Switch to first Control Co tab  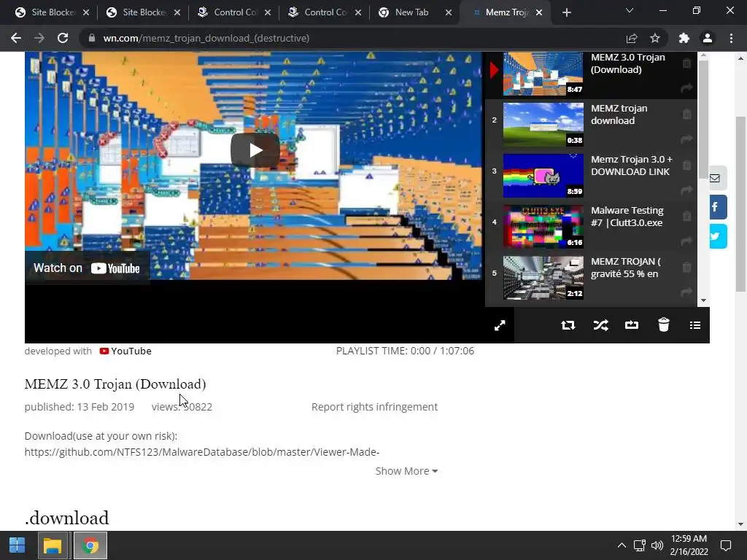tap(234, 12)
